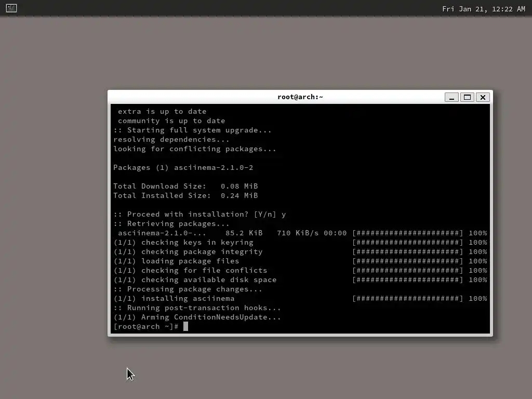This screenshot has height=399, width=532.
Task: Click the terminal cursor at shell prompt
Action: tap(185, 326)
